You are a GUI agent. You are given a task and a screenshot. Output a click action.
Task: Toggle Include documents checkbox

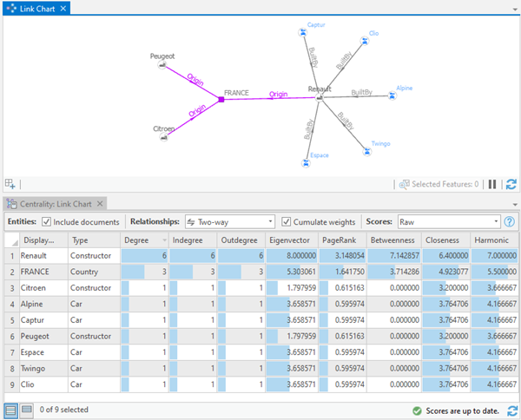coord(47,222)
